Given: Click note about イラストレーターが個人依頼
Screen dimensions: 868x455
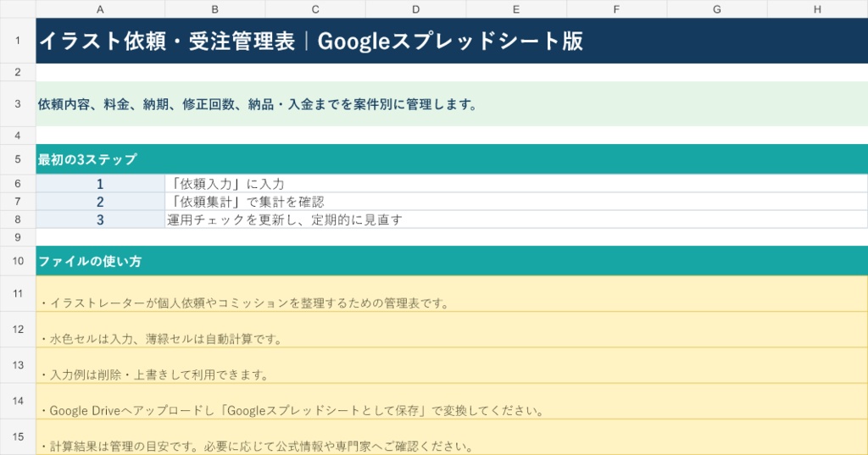Looking at the screenshot, I should (452, 294).
